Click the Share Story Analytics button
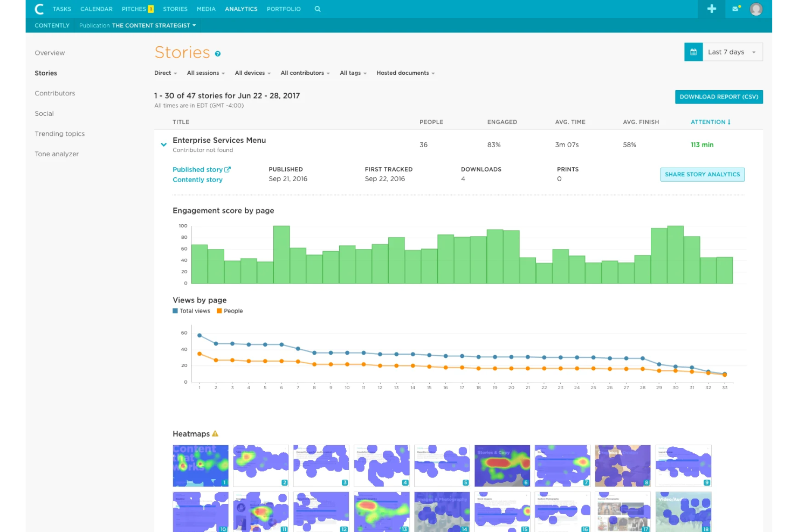 [702, 174]
